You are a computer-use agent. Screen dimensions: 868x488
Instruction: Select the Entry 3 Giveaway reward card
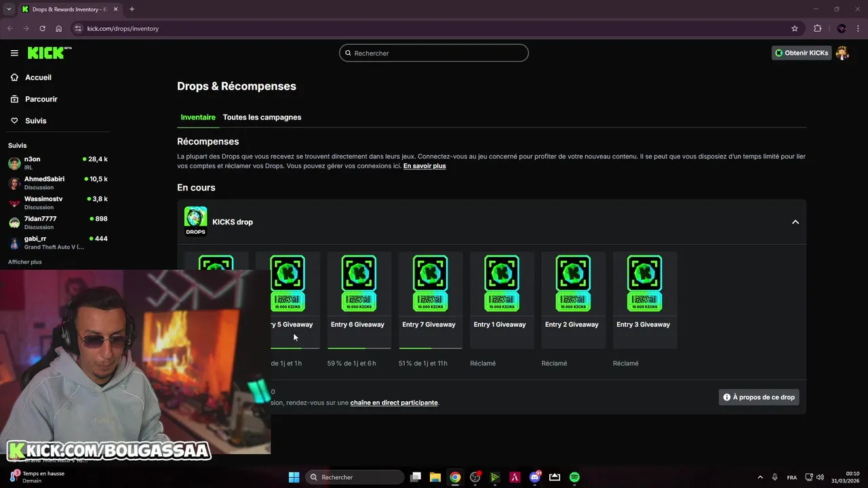point(645,300)
